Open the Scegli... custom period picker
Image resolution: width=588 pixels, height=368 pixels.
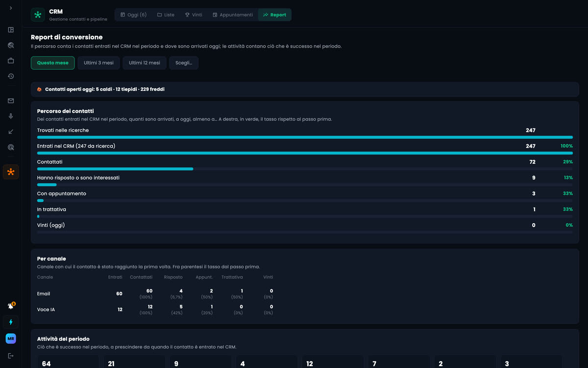tap(184, 63)
